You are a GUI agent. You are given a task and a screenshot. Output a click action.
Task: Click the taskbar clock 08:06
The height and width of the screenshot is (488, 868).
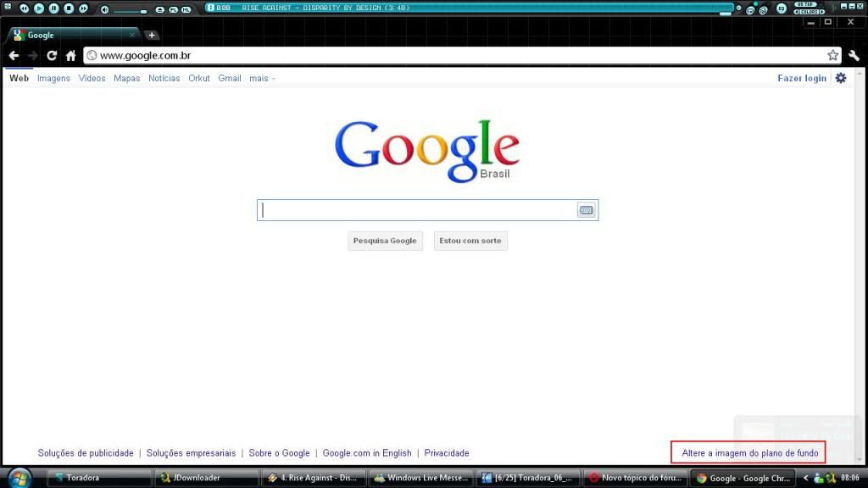(849, 478)
